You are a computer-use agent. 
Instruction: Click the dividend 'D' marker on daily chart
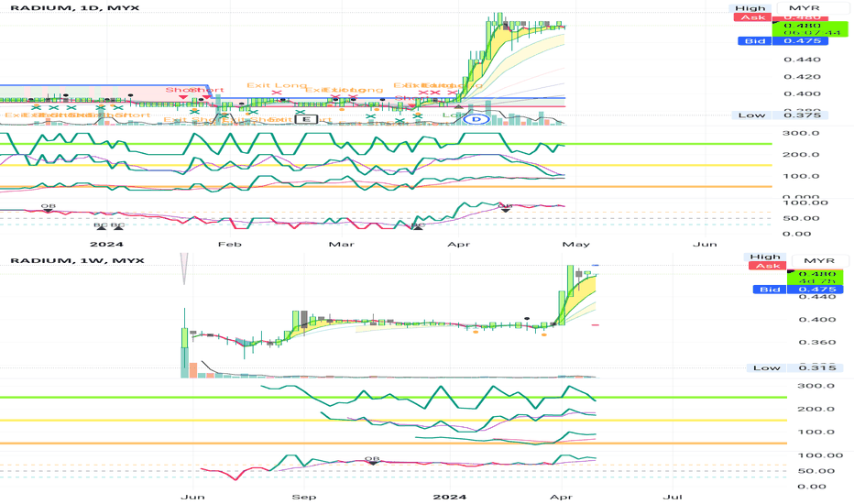tap(477, 119)
